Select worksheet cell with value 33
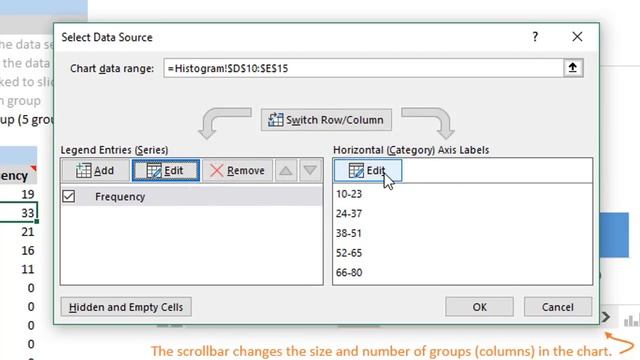The height and width of the screenshot is (360, 640). 18,213
